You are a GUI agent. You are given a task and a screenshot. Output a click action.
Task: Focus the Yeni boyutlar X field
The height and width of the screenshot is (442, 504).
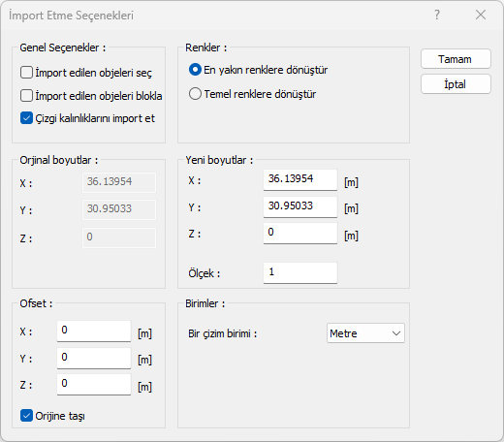300,179
